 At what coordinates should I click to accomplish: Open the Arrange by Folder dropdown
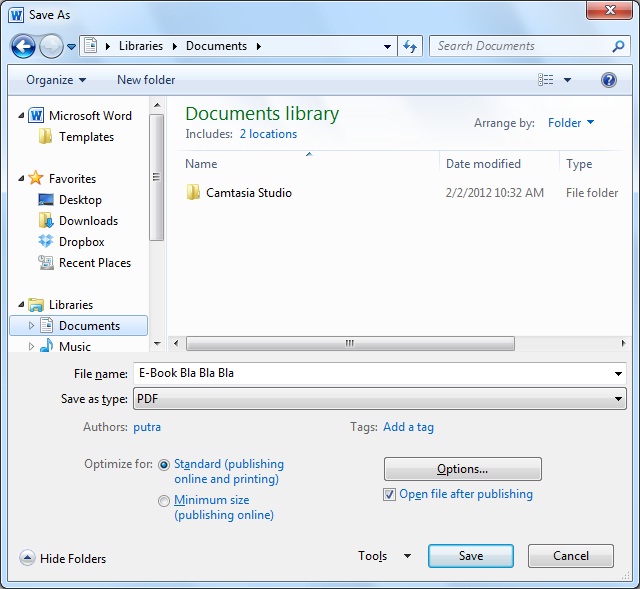(571, 123)
